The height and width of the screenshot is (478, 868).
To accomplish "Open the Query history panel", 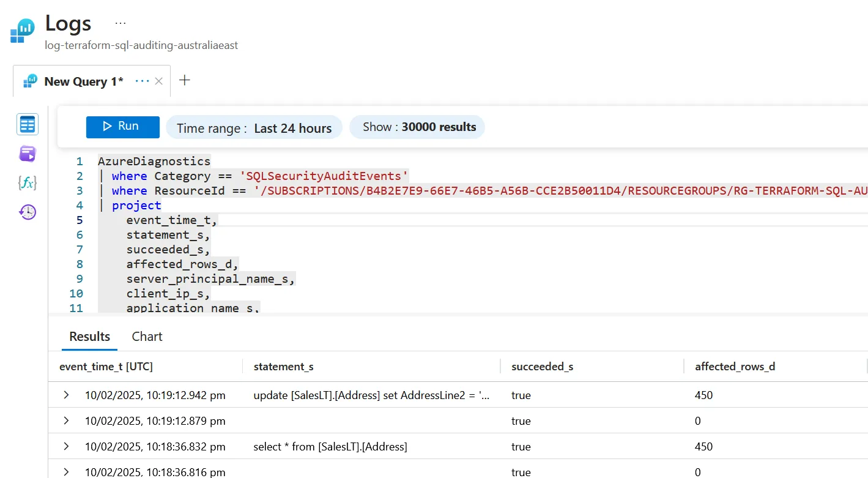I will [x=27, y=212].
